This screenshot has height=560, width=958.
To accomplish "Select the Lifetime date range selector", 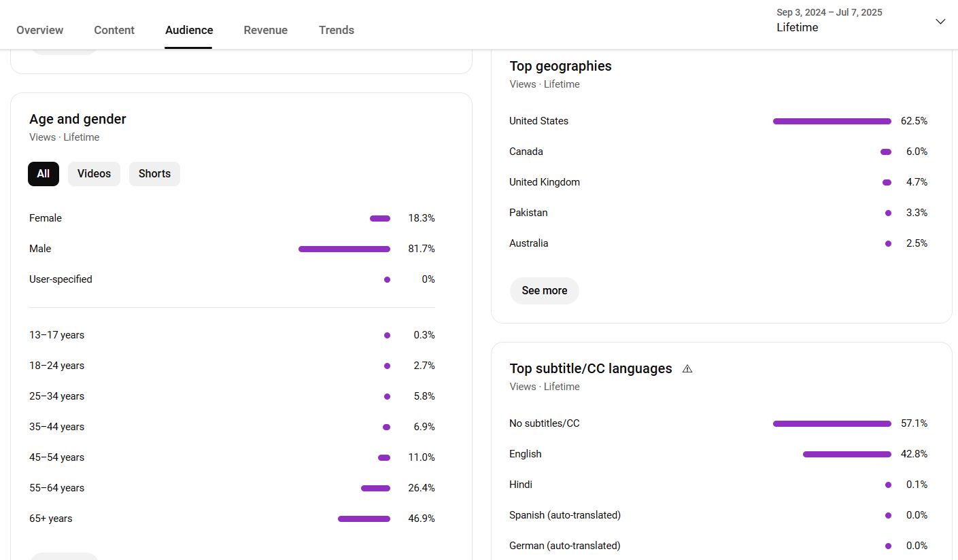I will click(x=861, y=20).
